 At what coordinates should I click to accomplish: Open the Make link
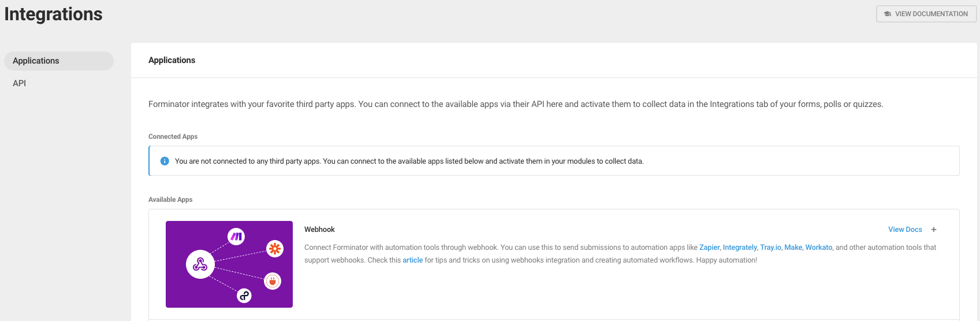(x=793, y=248)
